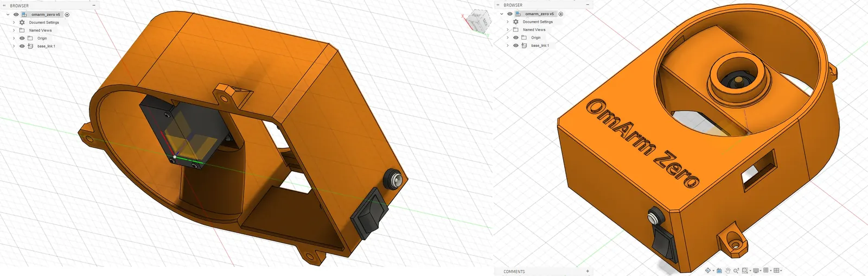
Task: Select the Zoom magnifier tool
Action: click(x=736, y=271)
